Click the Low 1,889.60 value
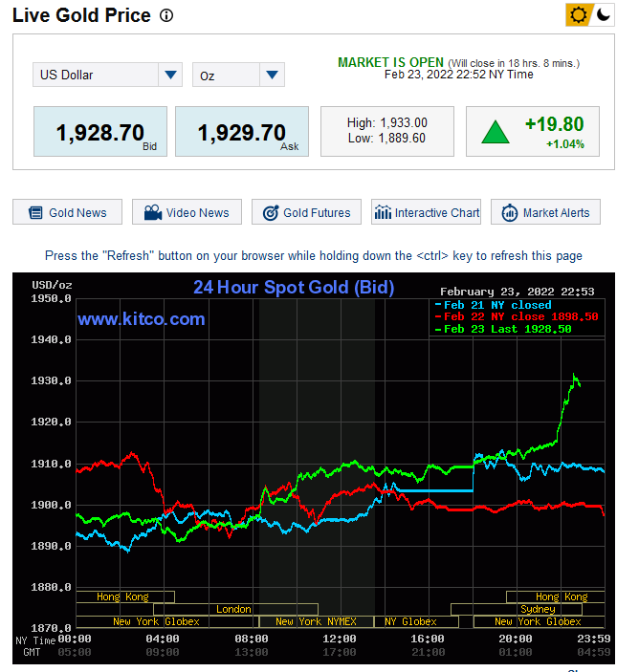 pyautogui.click(x=387, y=138)
